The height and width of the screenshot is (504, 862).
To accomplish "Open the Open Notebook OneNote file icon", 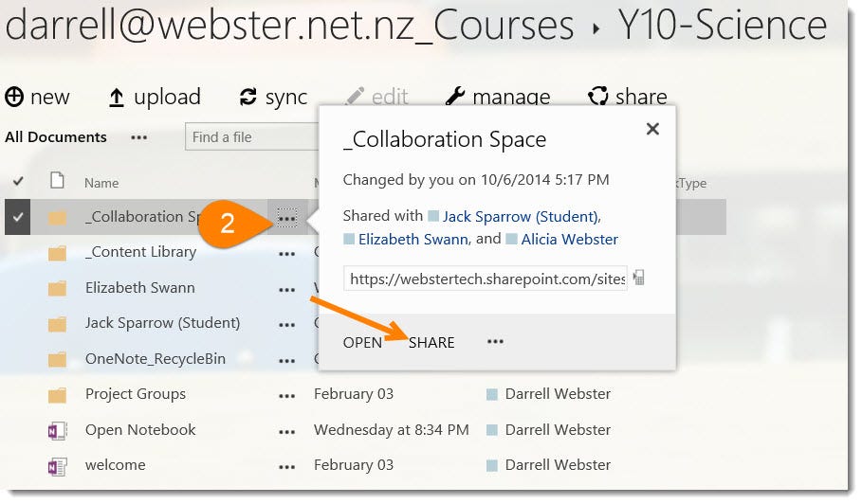I will coord(57,430).
